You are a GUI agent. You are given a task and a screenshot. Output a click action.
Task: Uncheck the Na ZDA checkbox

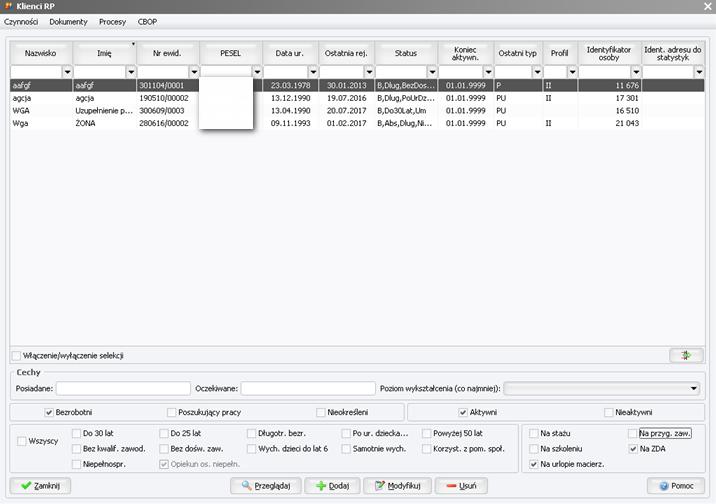(633, 449)
